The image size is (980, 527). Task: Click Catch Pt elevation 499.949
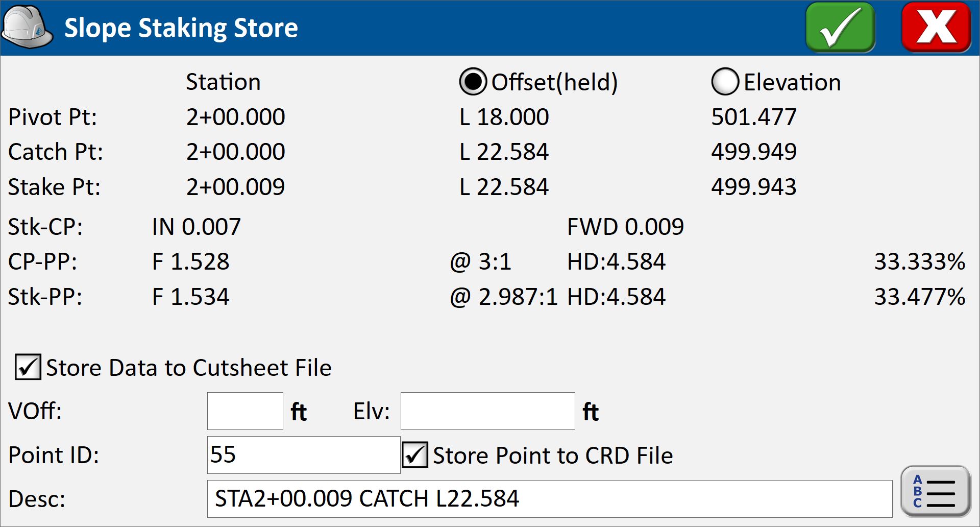point(754,152)
